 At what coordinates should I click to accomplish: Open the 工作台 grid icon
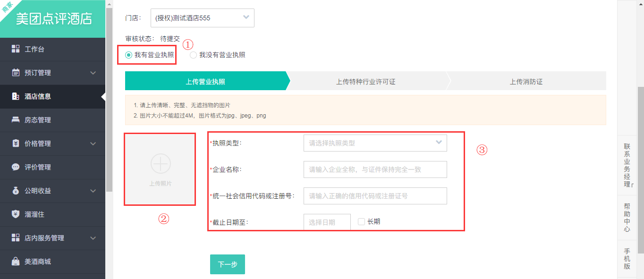pos(16,49)
